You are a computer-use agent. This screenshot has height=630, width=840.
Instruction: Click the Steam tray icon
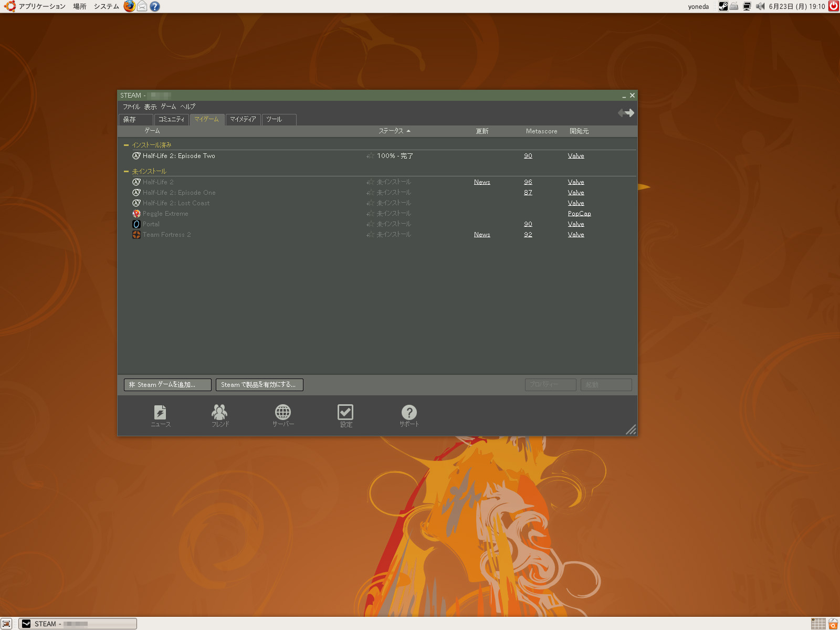click(x=723, y=6)
